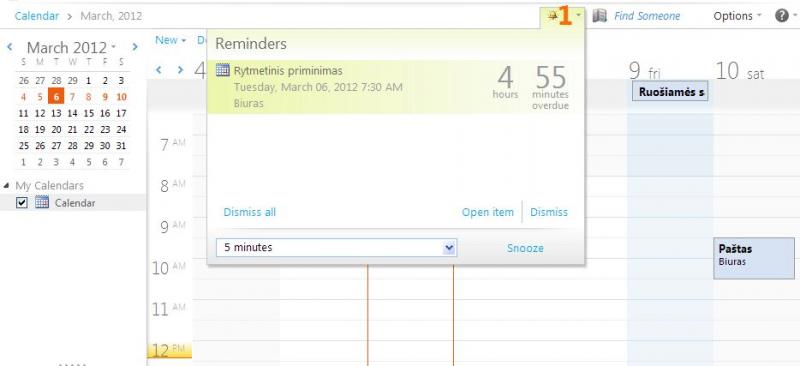
Task: Select March 9 in the mini calendar
Action: pyautogui.click(x=105, y=96)
